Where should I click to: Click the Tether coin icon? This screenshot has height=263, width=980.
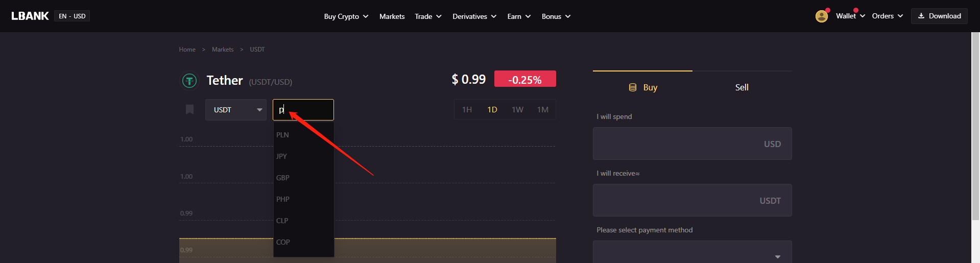point(189,81)
